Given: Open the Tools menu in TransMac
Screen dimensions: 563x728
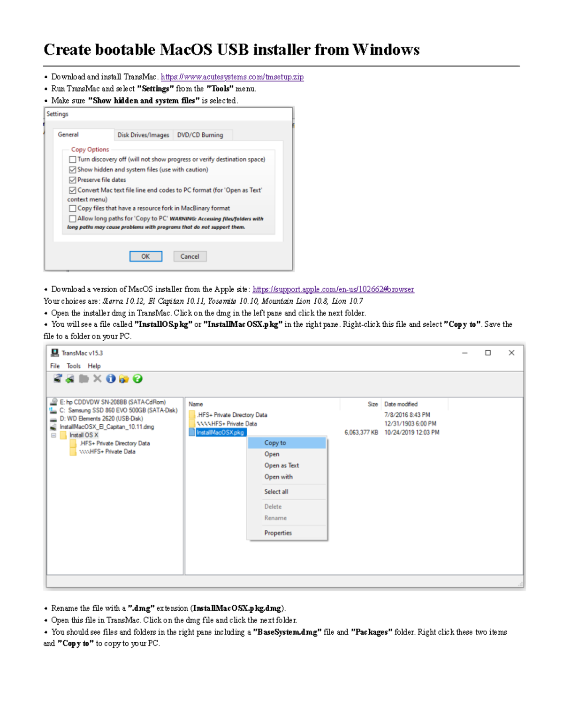Looking at the screenshot, I should 73,366.
